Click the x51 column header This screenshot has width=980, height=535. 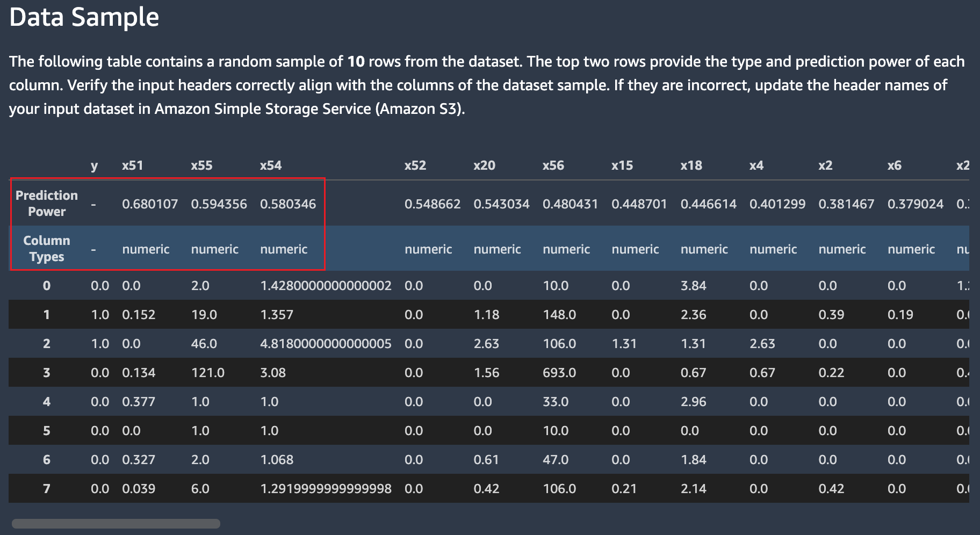pos(133,165)
